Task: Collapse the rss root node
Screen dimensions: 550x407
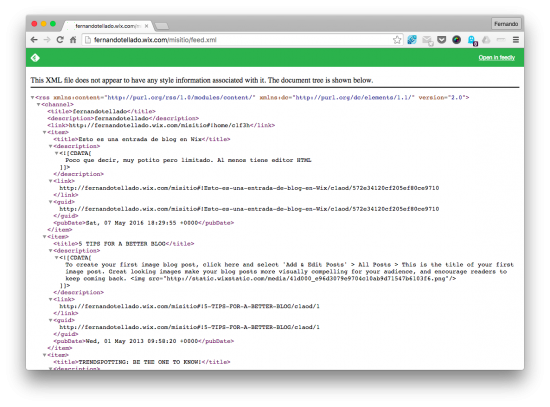Action: click(33, 98)
